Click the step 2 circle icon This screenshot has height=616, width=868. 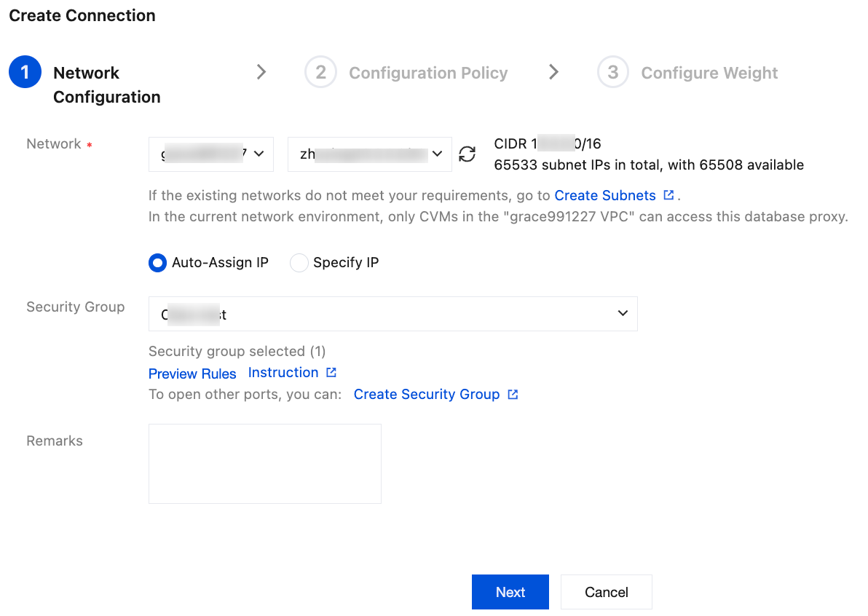(320, 73)
